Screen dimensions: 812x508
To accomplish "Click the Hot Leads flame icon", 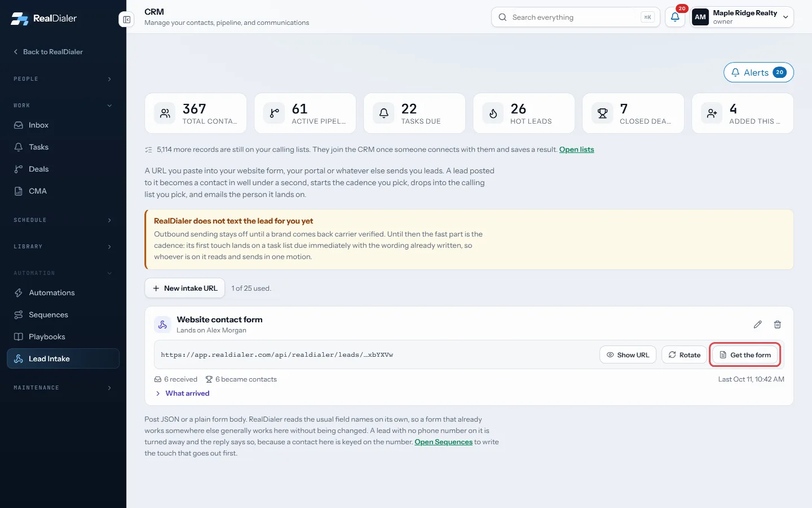I will (493, 113).
